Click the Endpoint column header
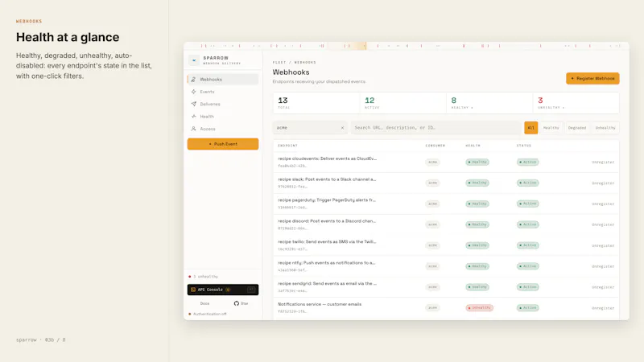Screen dimensions: 644x362 coord(287,146)
